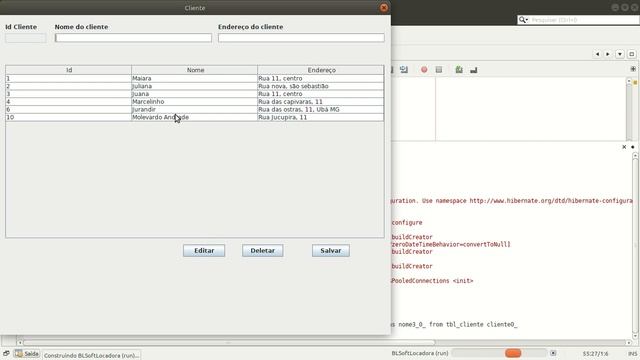
Task: Click the Editar button
Action: 204,251
